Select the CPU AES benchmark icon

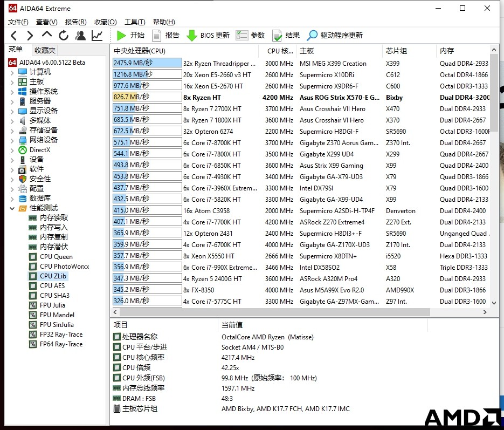point(33,286)
